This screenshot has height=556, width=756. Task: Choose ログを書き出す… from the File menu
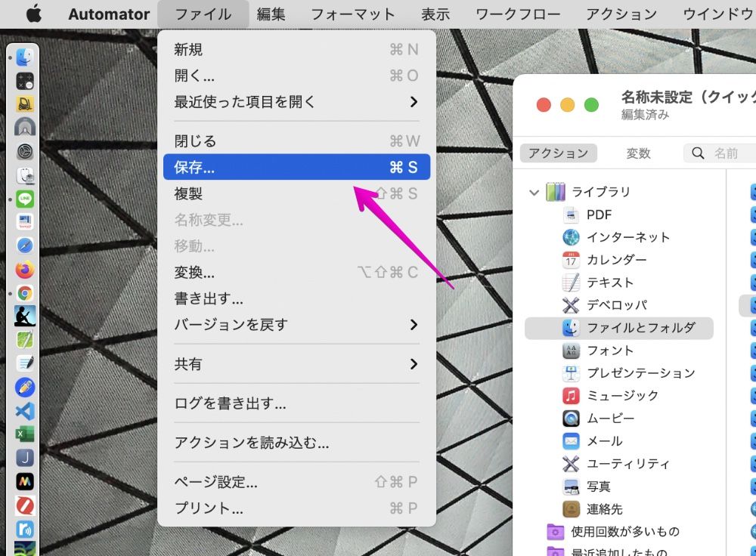tap(296, 403)
